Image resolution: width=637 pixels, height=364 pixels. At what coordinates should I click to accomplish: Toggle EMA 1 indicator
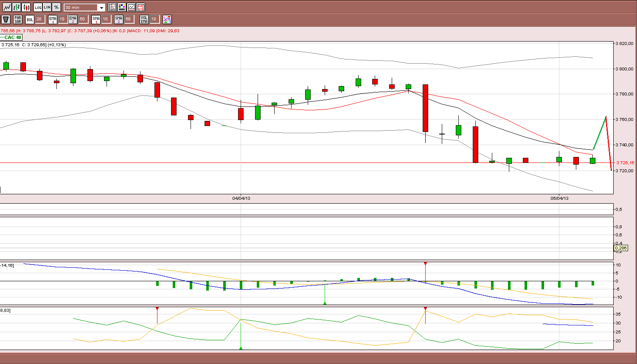pos(53,19)
